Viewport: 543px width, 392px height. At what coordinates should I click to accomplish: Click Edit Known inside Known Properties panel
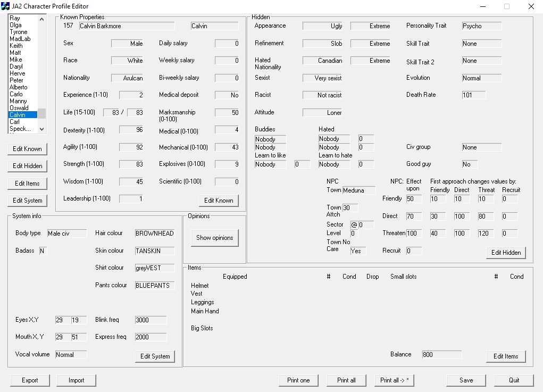pos(219,201)
